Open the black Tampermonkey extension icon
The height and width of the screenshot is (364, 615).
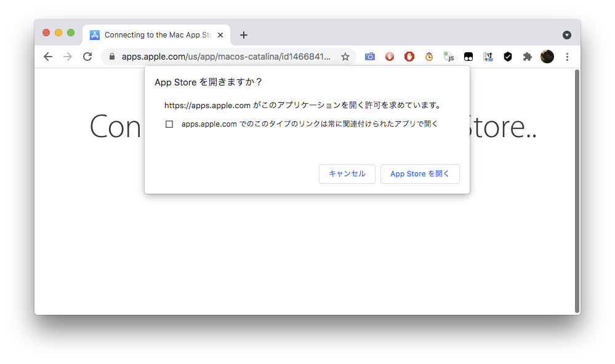click(468, 57)
